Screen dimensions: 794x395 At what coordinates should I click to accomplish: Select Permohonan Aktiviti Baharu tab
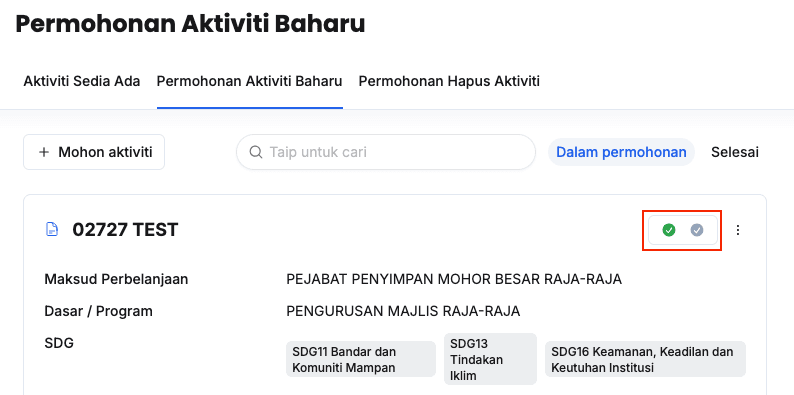click(250, 81)
